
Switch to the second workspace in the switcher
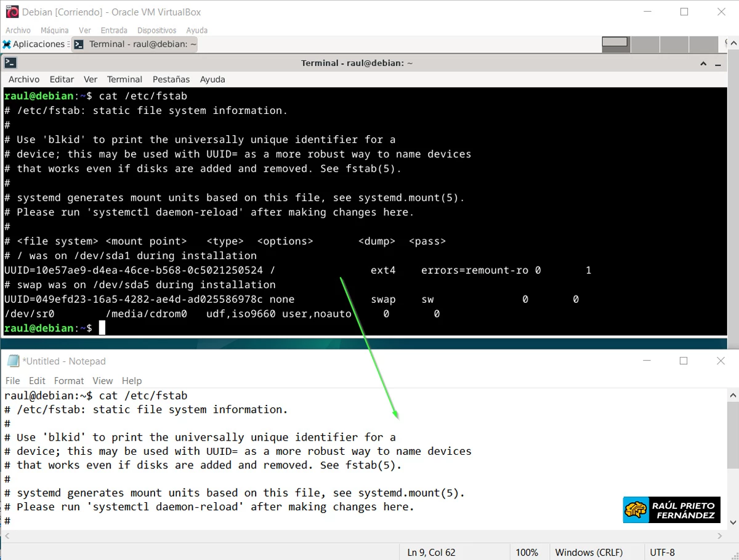click(x=644, y=44)
